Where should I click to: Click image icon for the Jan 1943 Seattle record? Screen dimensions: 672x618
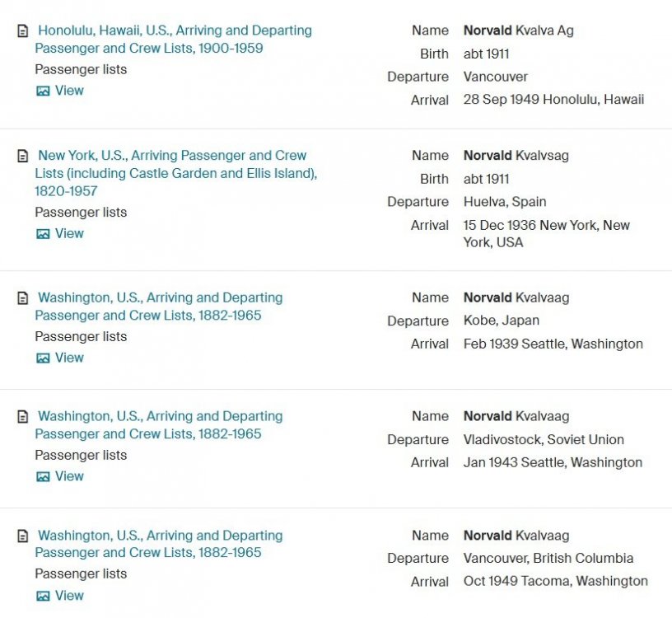43,477
